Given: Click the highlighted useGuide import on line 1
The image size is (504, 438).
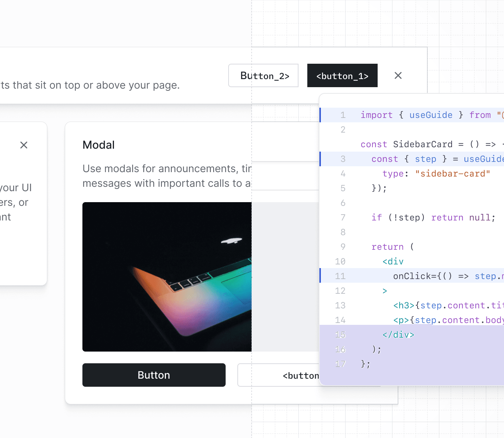Looking at the screenshot, I should point(431,115).
